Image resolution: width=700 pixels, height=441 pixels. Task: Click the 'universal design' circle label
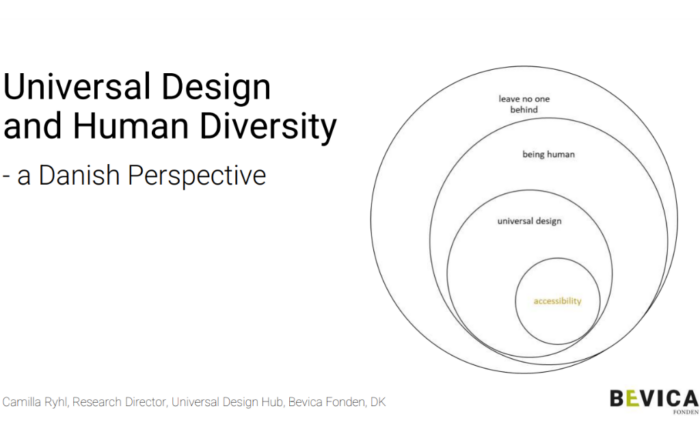point(528,221)
